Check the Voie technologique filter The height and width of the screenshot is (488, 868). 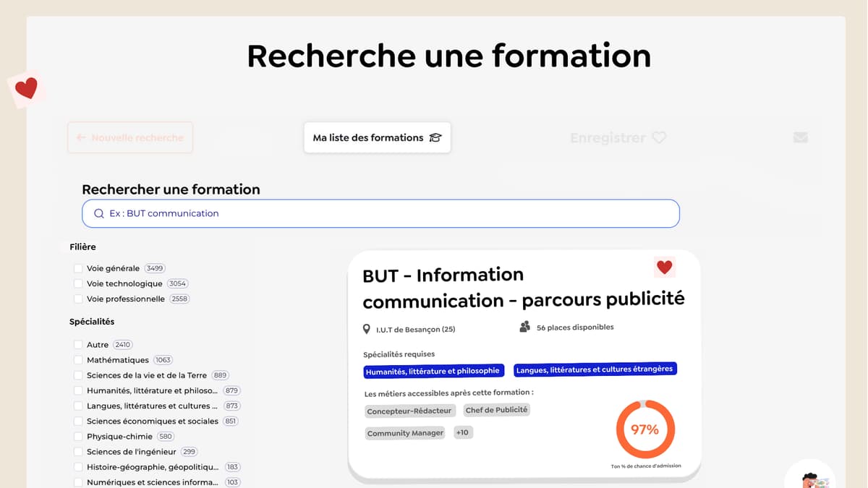pyautogui.click(x=78, y=283)
